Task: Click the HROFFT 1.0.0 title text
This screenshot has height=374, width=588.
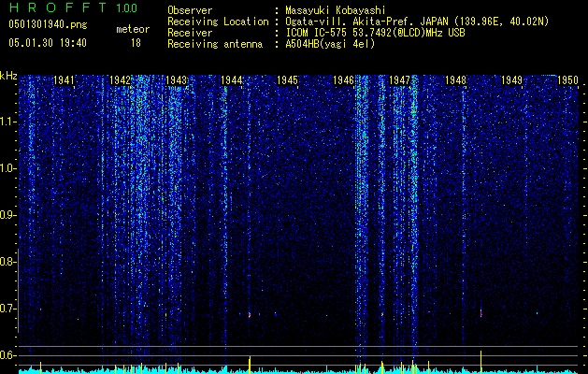Action: tap(73, 7)
